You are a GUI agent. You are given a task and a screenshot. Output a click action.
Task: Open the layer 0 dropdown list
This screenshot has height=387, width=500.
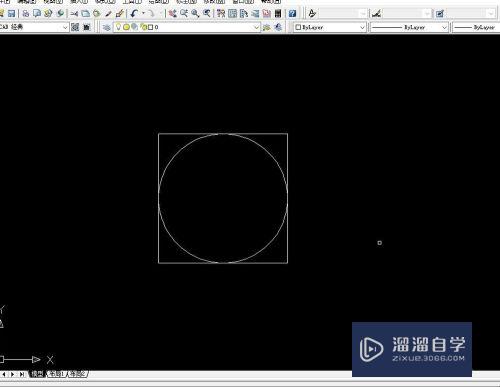tap(187, 27)
